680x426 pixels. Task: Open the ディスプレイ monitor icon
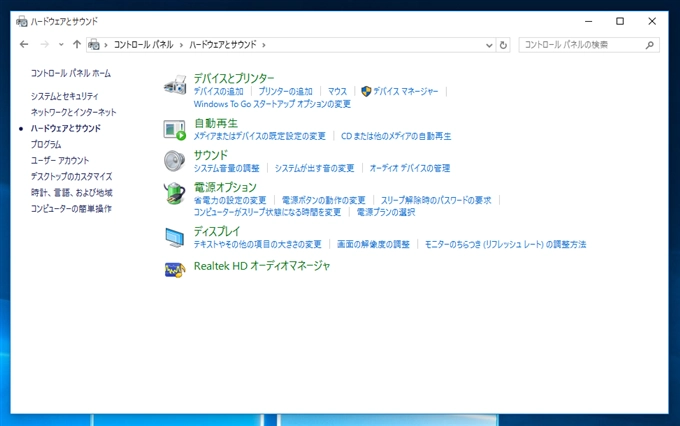click(175, 237)
